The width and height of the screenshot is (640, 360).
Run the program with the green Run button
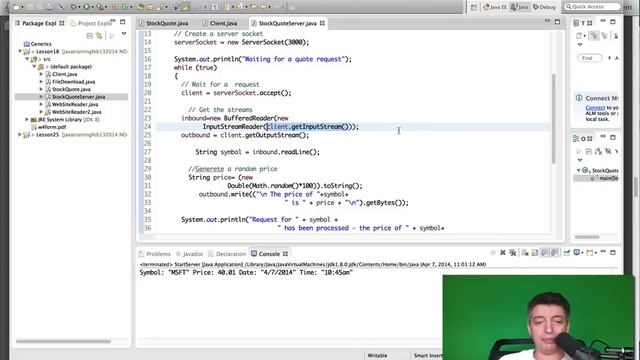point(87,7)
